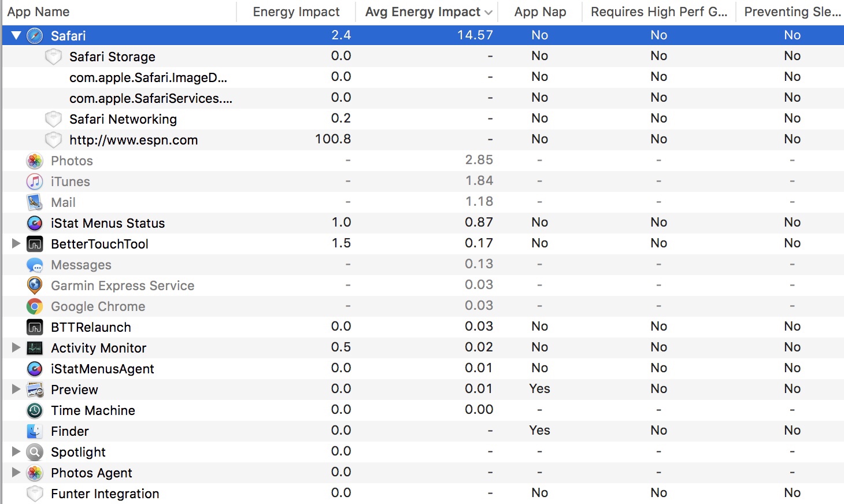Screen dimensions: 844x504
Task: Click the BetterTouchTool 1.5 energy value
Action: coord(341,243)
